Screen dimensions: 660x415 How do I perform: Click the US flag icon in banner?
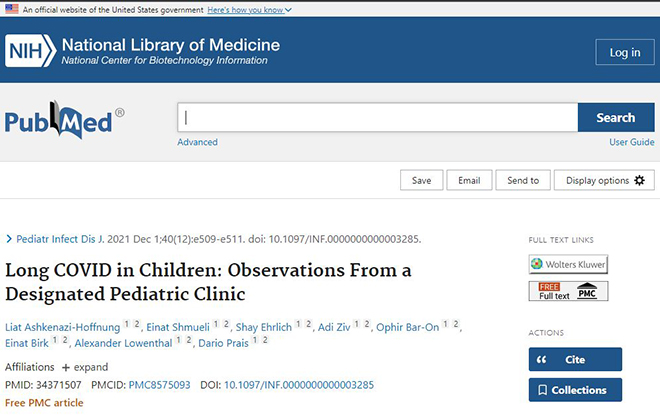pyautogui.click(x=12, y=9)
